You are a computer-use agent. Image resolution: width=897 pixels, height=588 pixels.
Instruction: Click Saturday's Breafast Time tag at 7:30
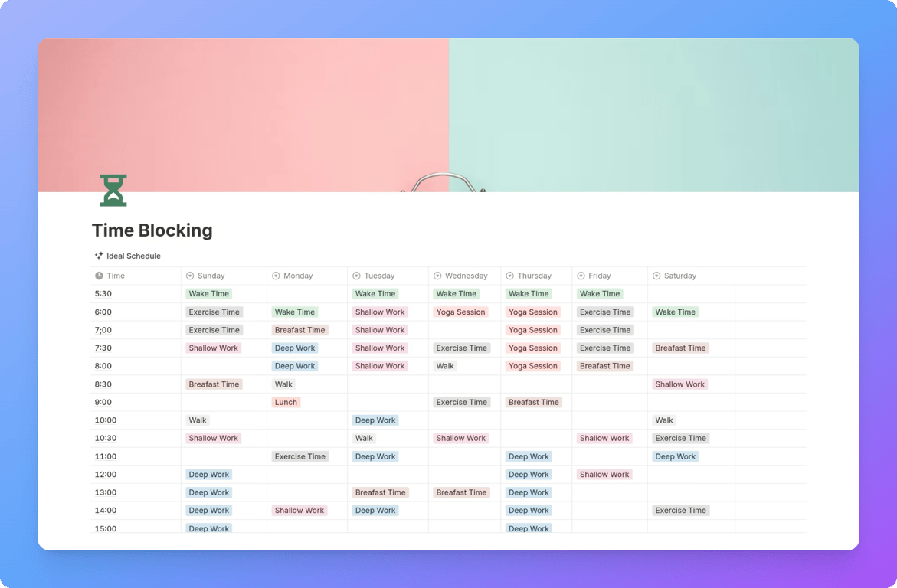(x=680, y=348)
